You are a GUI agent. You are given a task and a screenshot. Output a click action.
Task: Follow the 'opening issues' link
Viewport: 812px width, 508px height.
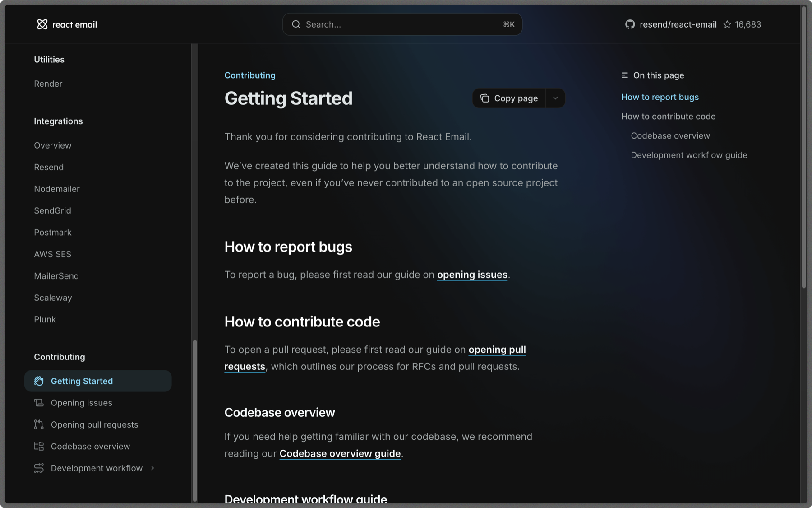472,275
